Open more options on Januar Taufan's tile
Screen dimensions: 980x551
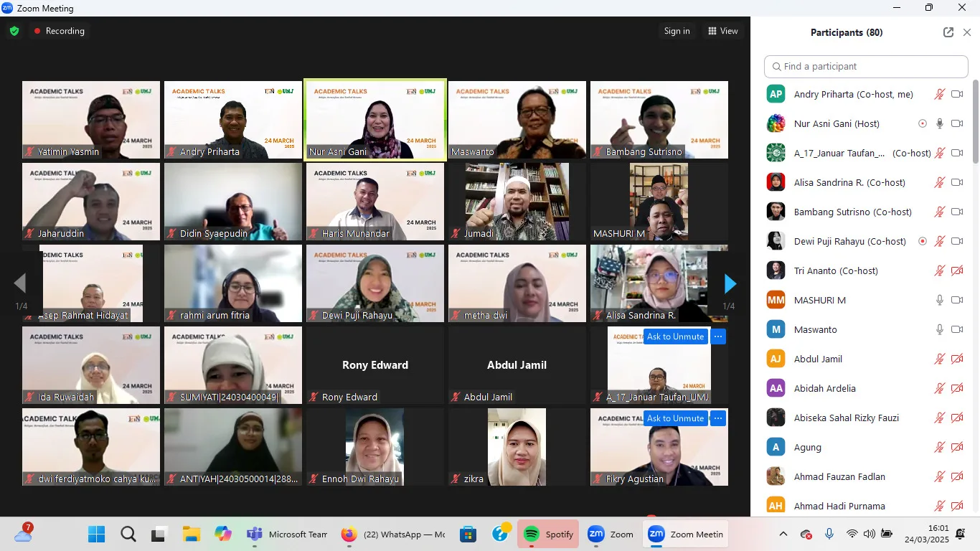coord(718,336)
